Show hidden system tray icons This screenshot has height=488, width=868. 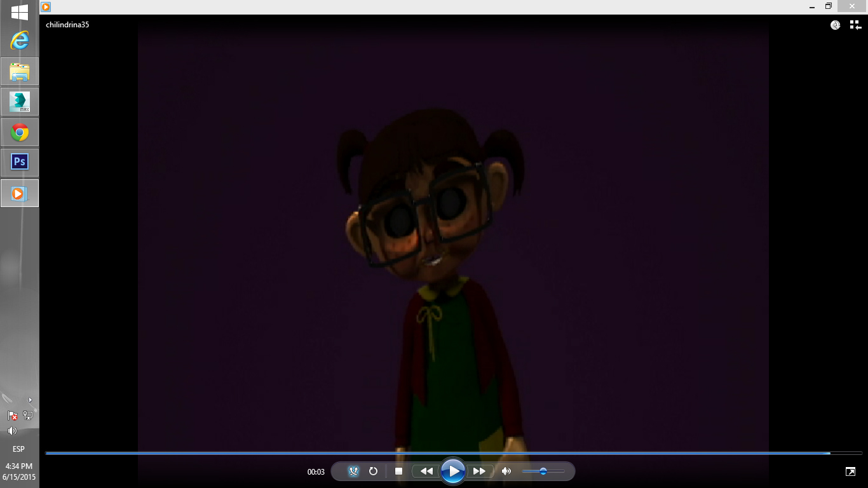30,400
